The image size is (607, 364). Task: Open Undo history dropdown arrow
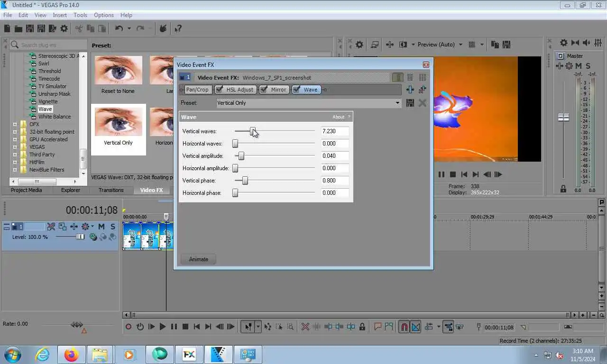point(129,28)
